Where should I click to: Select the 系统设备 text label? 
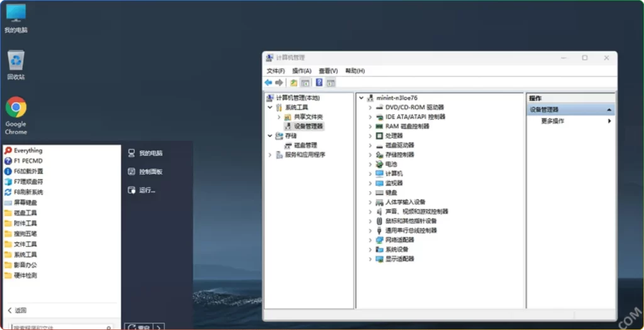[397, 250]
